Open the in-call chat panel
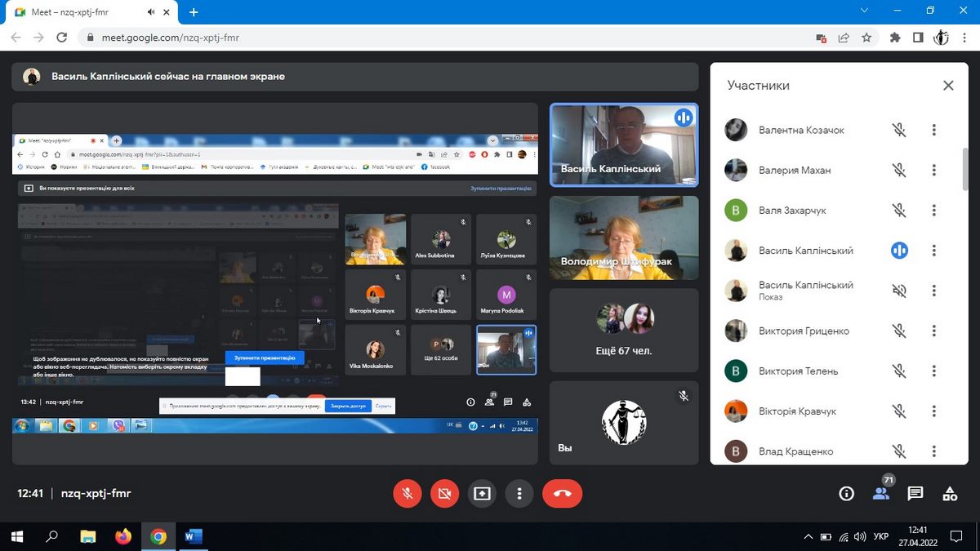 click(x=915, y=493)
